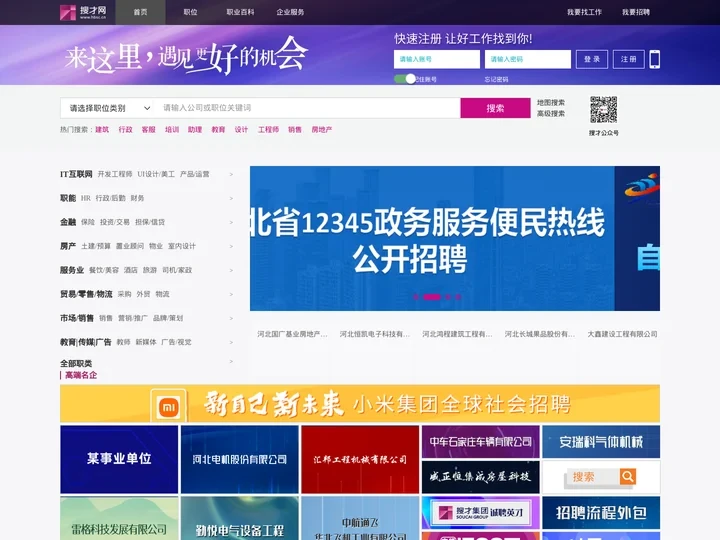This screenshot has width=720, height=540.
Task: Open the 威正恒集成房屋科技 tile
Action: click(x=481, y=477)
